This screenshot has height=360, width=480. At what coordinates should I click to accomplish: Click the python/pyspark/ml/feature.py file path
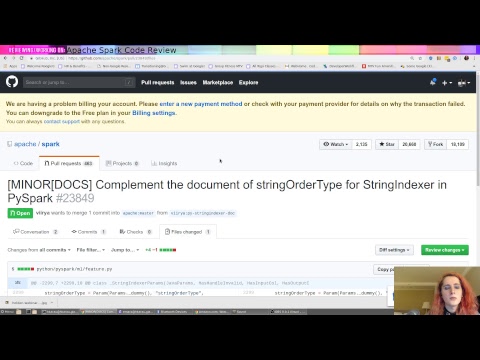point(74,269)
